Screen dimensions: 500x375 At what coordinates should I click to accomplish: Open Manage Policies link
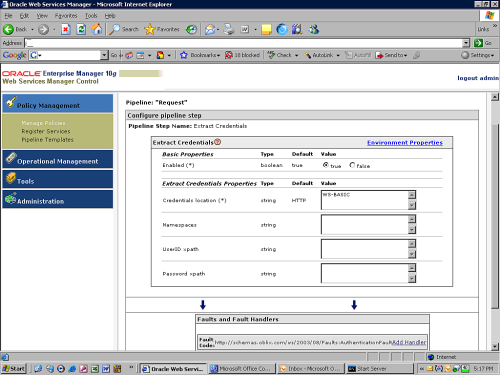point(43,123)
